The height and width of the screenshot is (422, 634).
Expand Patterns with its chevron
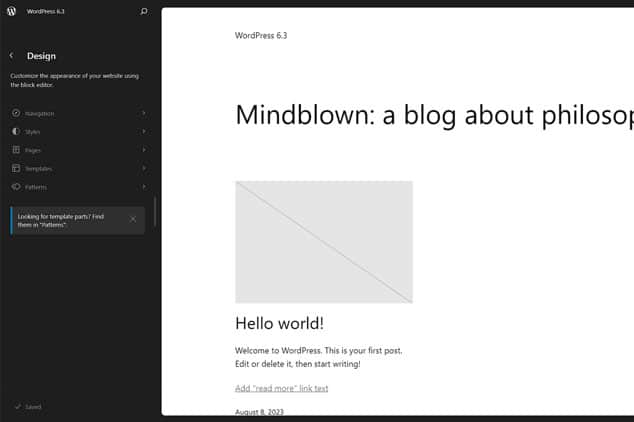point(144,187)
